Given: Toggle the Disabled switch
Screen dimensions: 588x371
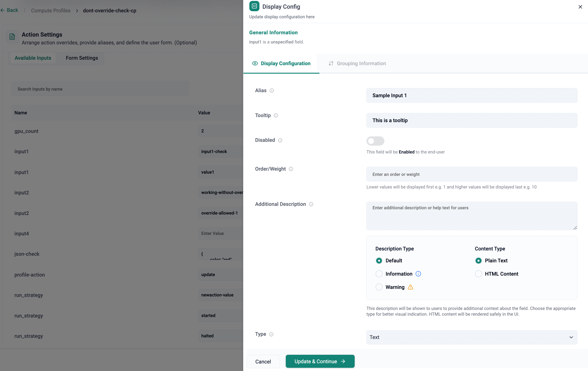Looking at the screenshot, I should (x=375, y=141).
